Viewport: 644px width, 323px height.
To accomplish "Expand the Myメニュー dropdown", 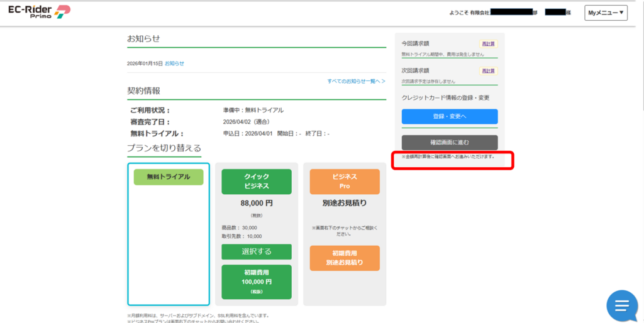I will tap(606, 13).
